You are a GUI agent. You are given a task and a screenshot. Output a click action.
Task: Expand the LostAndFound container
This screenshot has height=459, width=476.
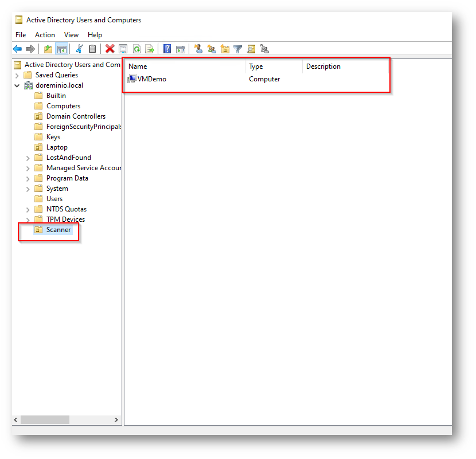tap(28, 158)
